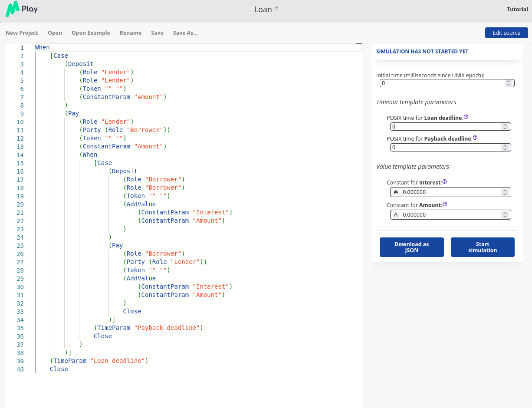
Task: Click the Edit source button
Action: click(506, 33)
